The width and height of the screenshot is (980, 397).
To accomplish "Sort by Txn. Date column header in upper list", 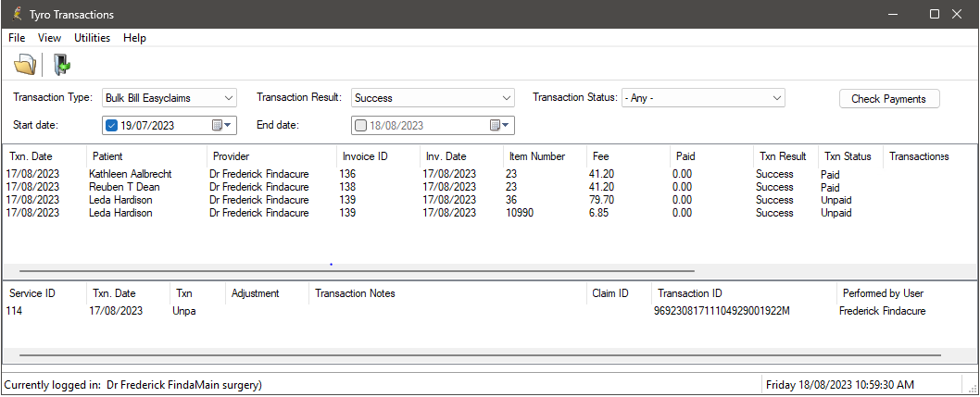I will click(x=44, y=156).
